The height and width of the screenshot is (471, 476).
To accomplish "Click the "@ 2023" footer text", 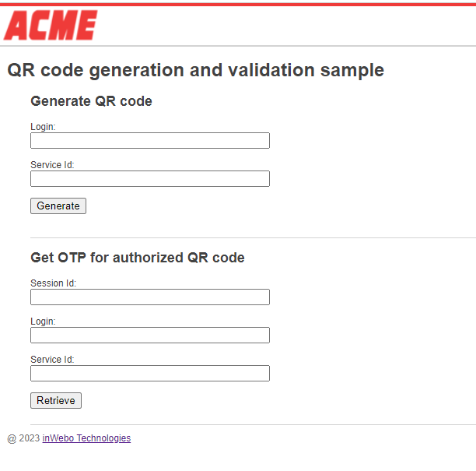I will [x=23, y=438].
